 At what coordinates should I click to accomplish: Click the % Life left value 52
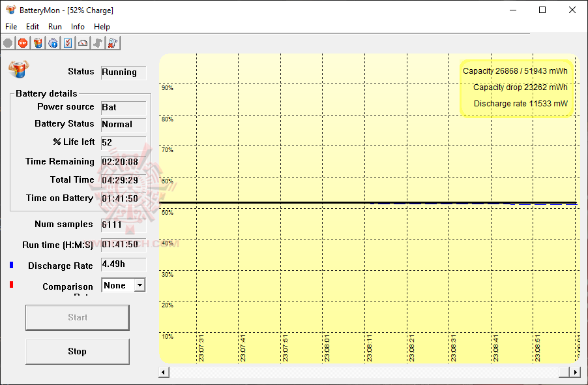point(123,142)
